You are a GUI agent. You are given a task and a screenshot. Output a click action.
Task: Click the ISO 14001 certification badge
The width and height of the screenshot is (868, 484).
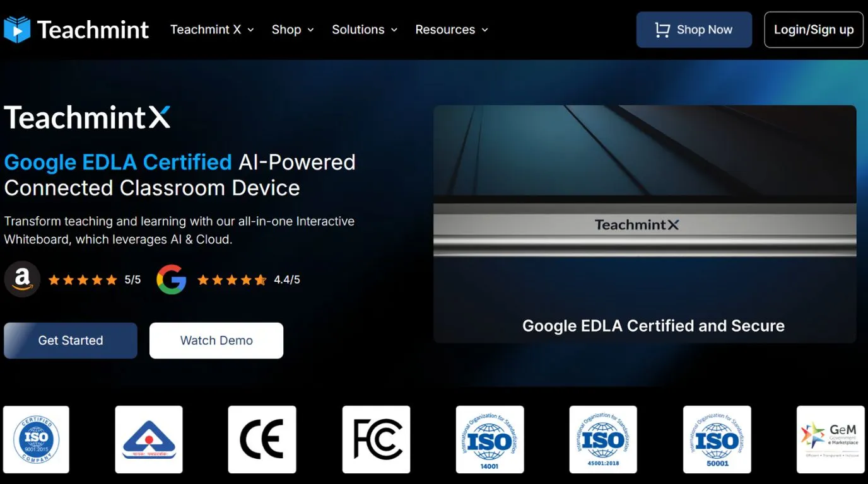(x=490, y=439)
